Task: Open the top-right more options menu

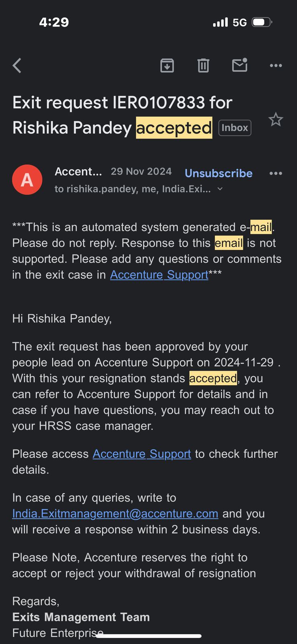Action: point(276,65)
